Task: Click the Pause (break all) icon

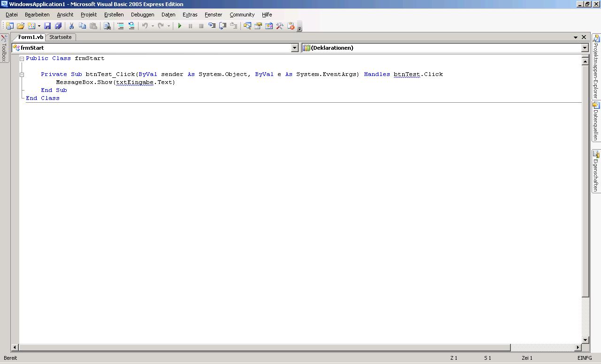Action: tap(190, 26)
